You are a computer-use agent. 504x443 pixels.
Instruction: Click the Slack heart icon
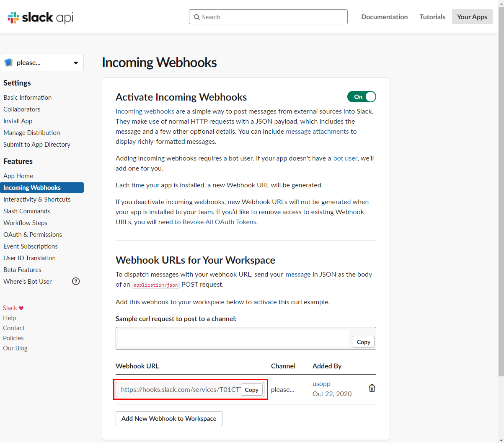point(21,308)
